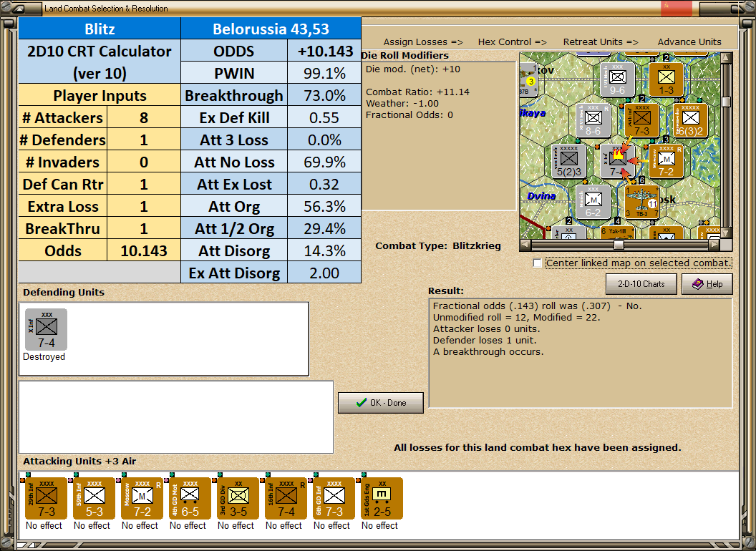Click the grey 5(2)3 headquarters on map

click(x=569, y=161)
